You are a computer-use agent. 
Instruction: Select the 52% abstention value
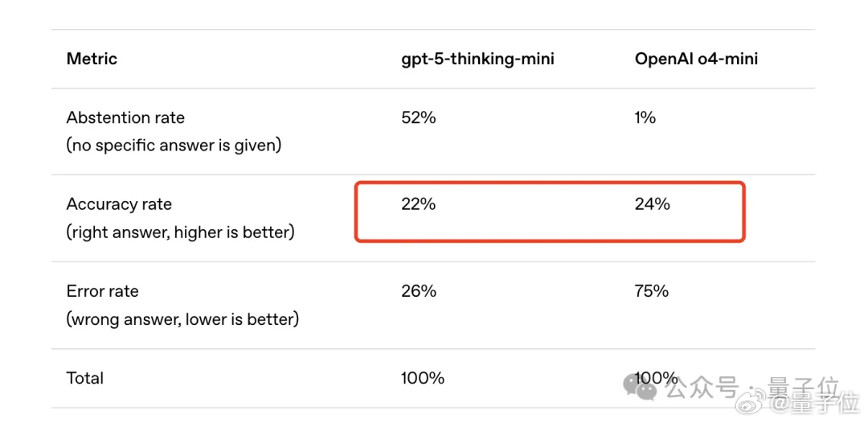[419, 117]
